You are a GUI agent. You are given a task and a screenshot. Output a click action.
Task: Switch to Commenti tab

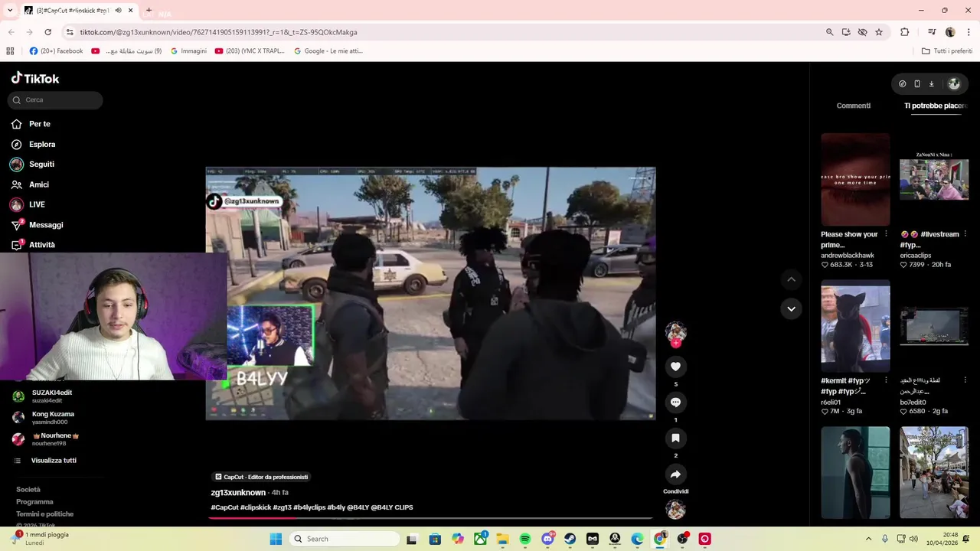(853, 106)
